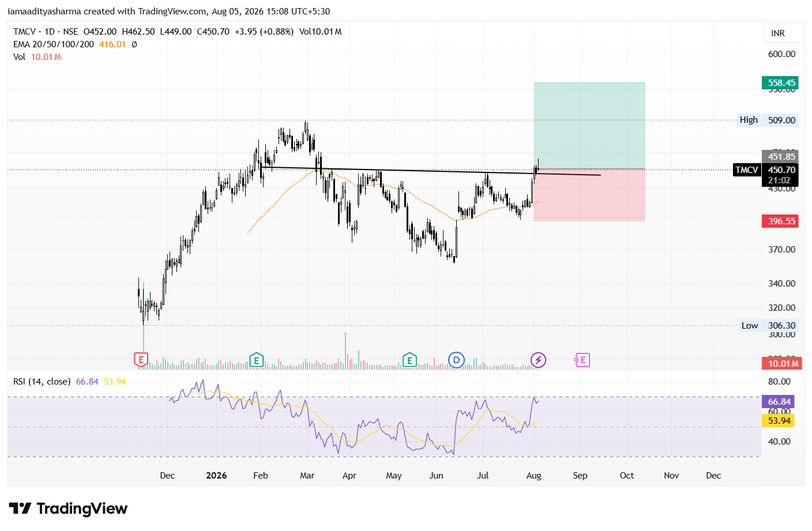812x531 pixels.
Task: Click the open value O452.00
Action: pyautogui.click(x=100, y=32)
